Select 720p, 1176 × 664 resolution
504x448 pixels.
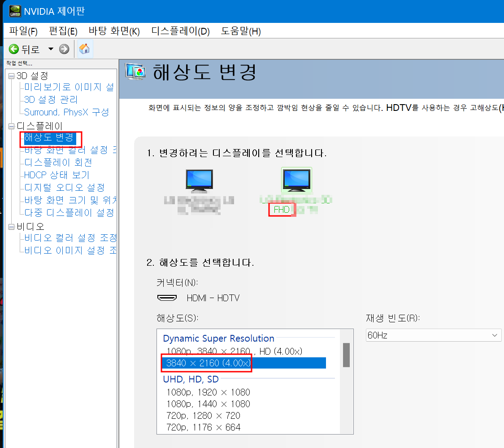tap(204, 427)
